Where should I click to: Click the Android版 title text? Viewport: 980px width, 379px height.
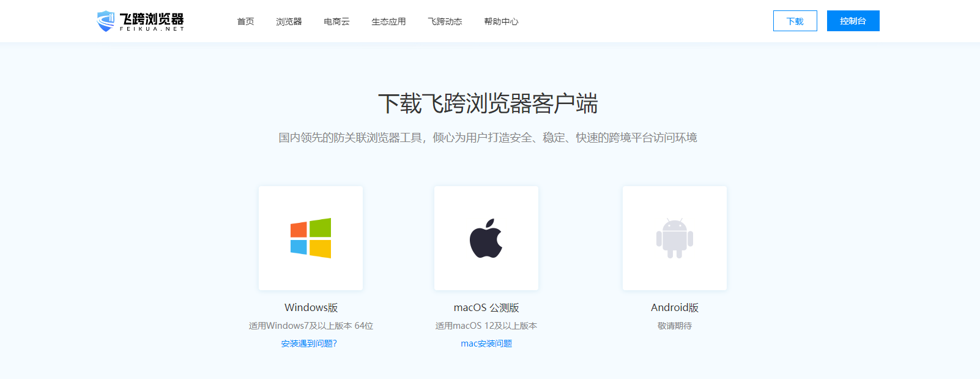click(x=674, y=307)
